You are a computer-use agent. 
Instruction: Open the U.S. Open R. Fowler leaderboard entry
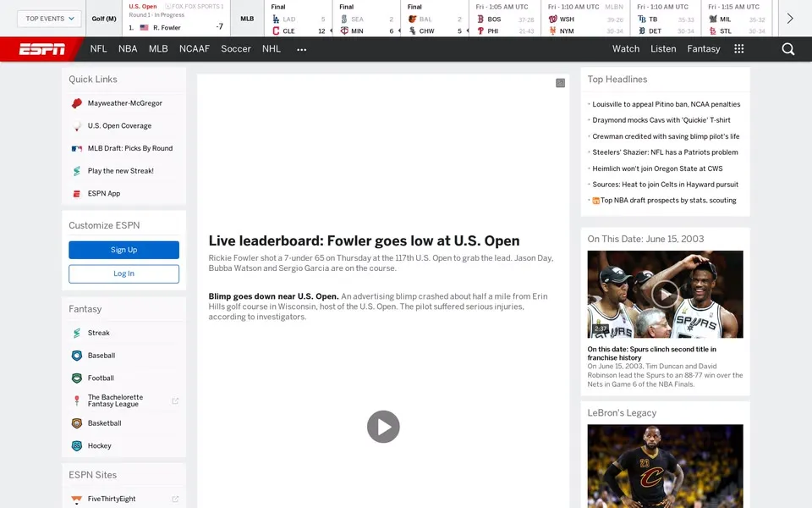[x=176, y=19]
